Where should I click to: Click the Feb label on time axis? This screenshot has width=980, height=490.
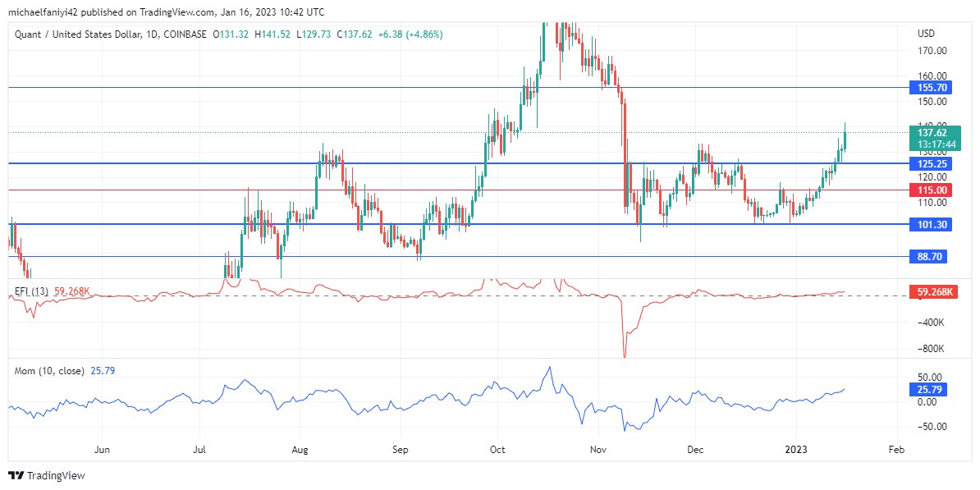pos(895,450)
